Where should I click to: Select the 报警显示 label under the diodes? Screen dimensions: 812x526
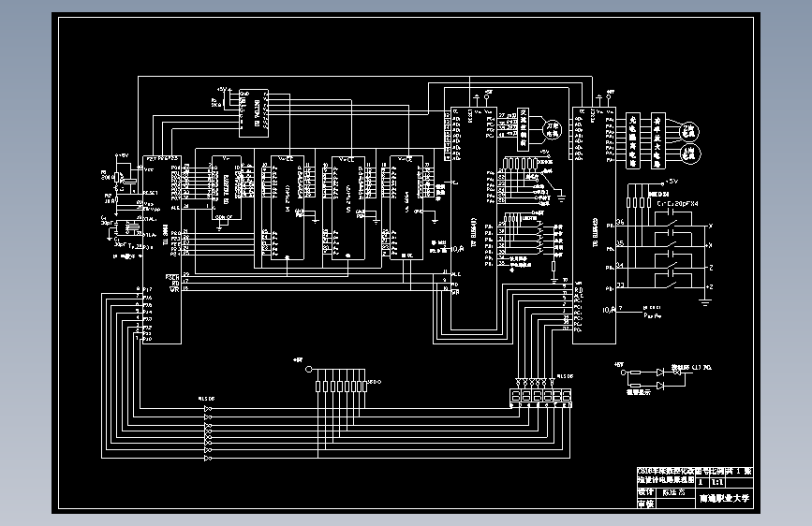638,392
